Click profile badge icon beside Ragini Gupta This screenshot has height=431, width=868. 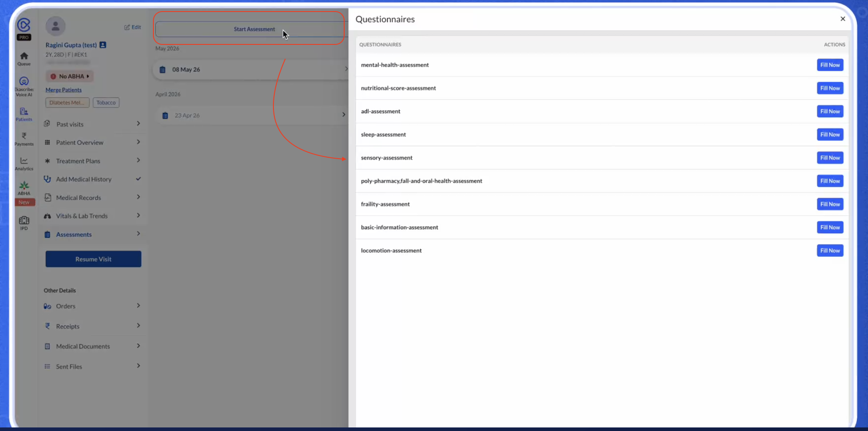point(103,45)
